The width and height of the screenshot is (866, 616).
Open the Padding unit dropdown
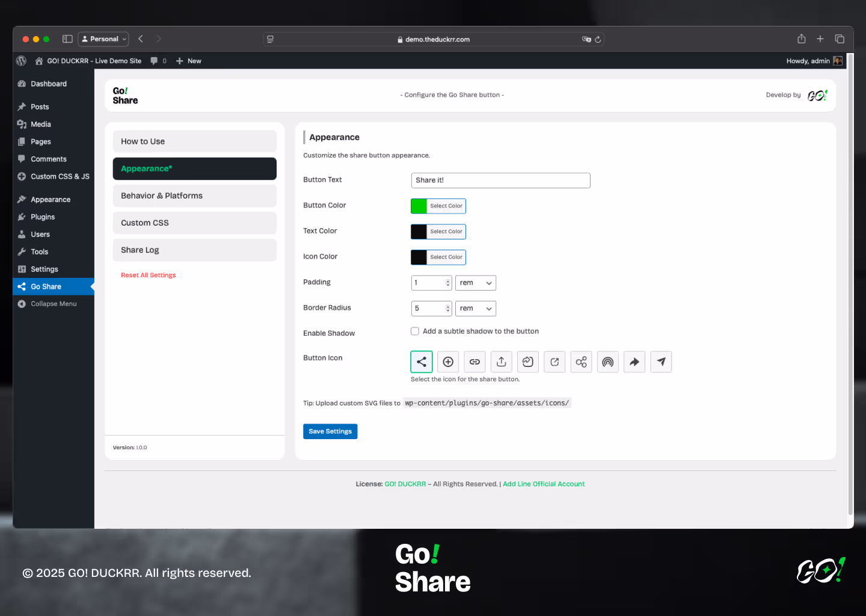475,283
